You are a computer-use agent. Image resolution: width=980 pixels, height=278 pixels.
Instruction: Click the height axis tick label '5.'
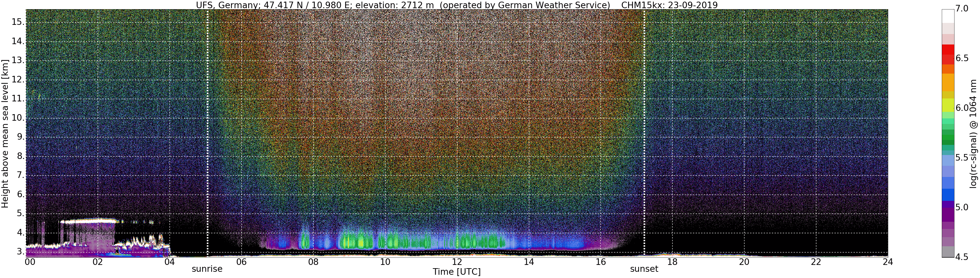click(x=20, y=214)
